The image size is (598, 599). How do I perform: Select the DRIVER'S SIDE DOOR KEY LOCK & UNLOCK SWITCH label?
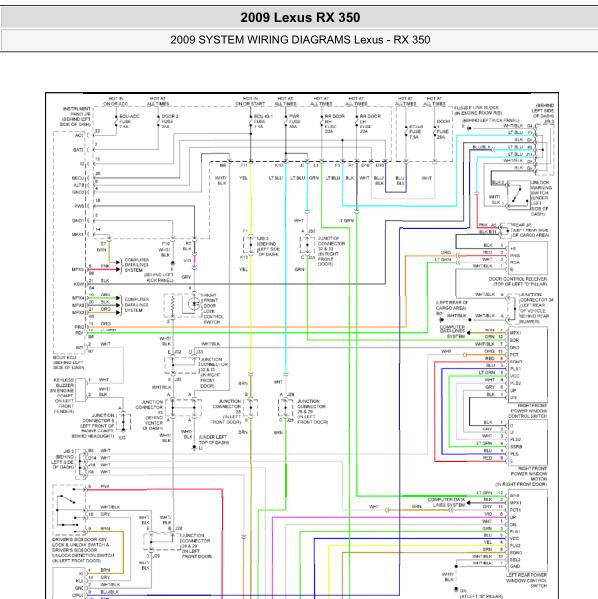[x=83, y=550]
